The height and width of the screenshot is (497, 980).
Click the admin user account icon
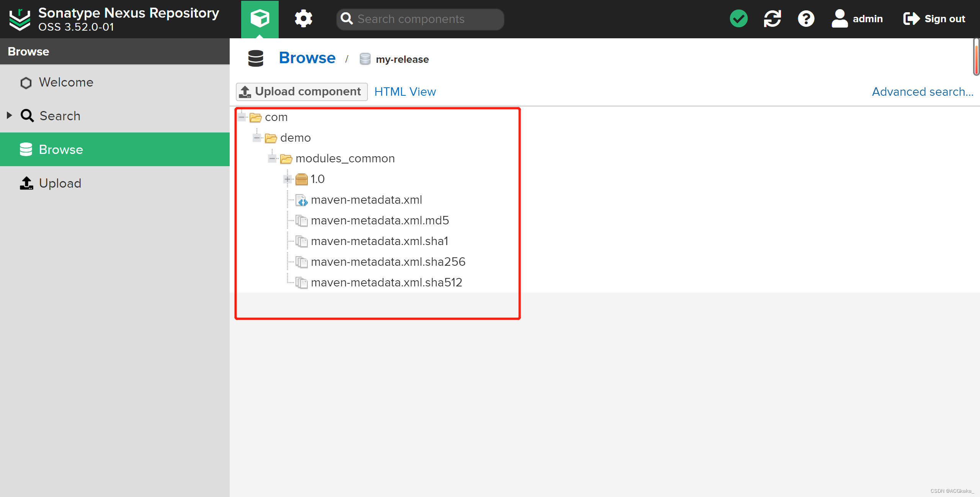840,18
